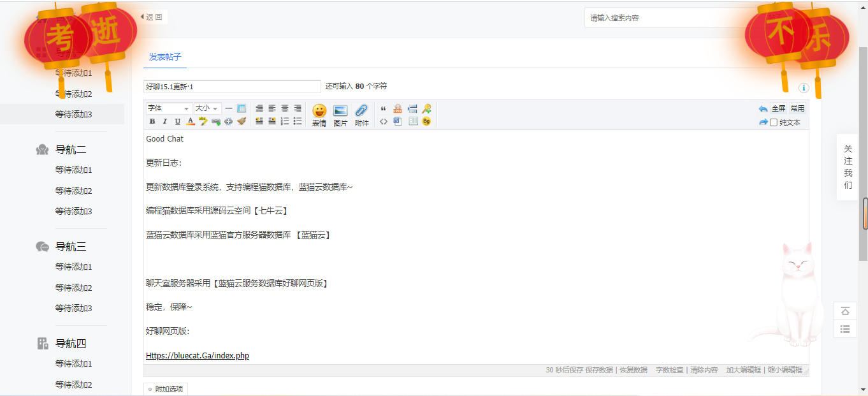Image resolution: width=868 pixels, height=396 pixels.
Task: Open the Https://bluecat.Ga/index.php link
Action: [198, 356]
